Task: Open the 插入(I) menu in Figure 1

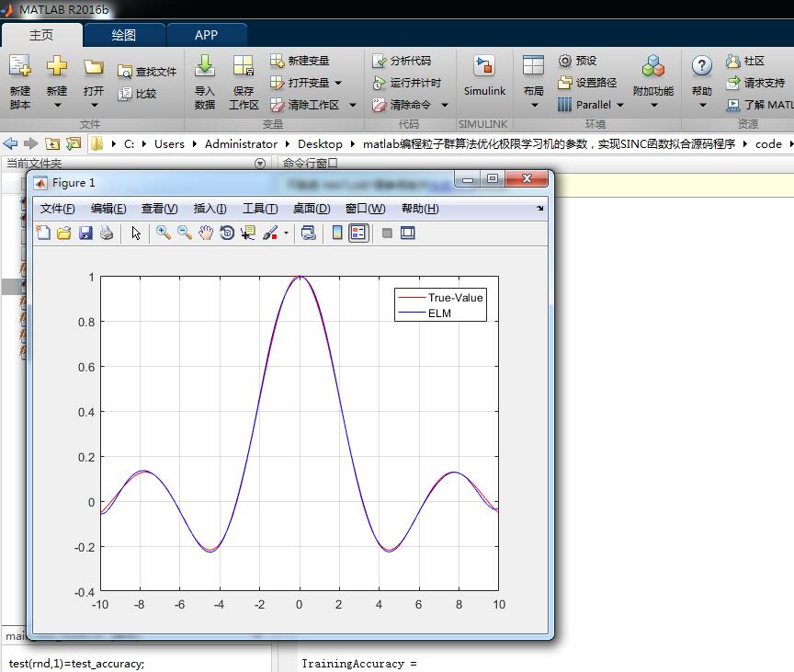Action: point(210,209)
